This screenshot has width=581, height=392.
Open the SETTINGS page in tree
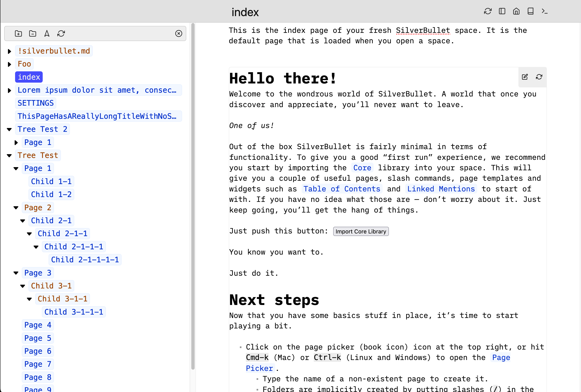pos(36,103)
